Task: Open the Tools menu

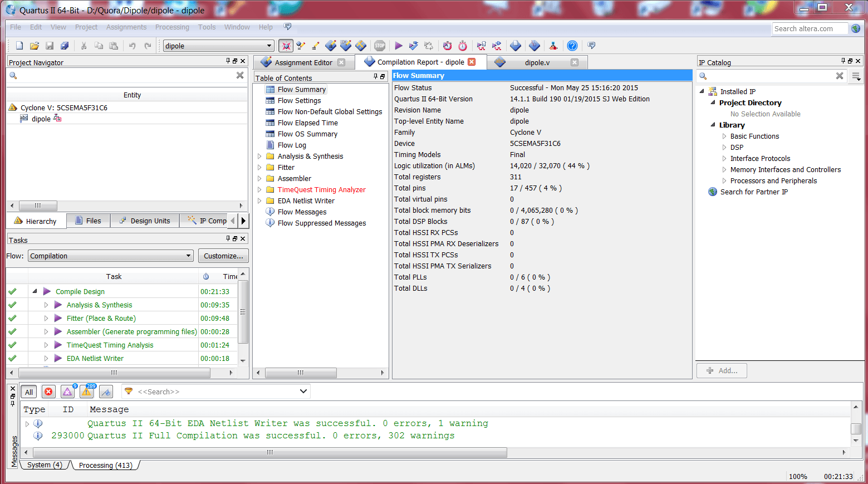Action: pos(207,27)
